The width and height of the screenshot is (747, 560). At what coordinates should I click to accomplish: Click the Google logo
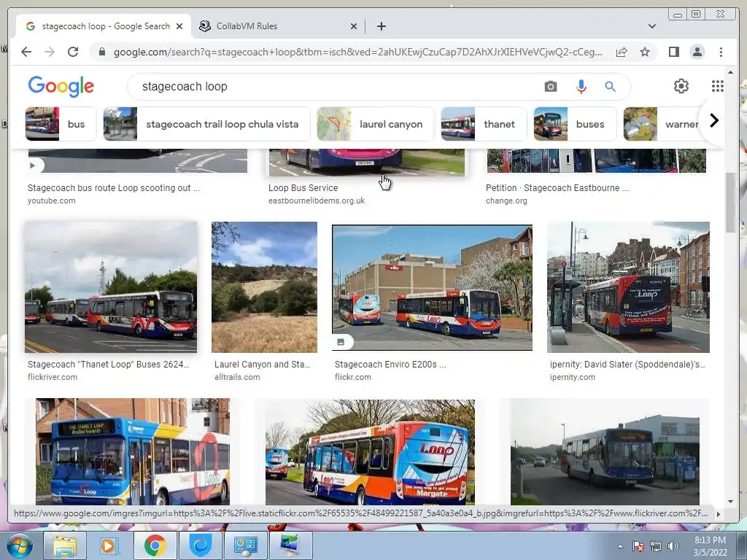pyautogui.click(x=61, y=86)
